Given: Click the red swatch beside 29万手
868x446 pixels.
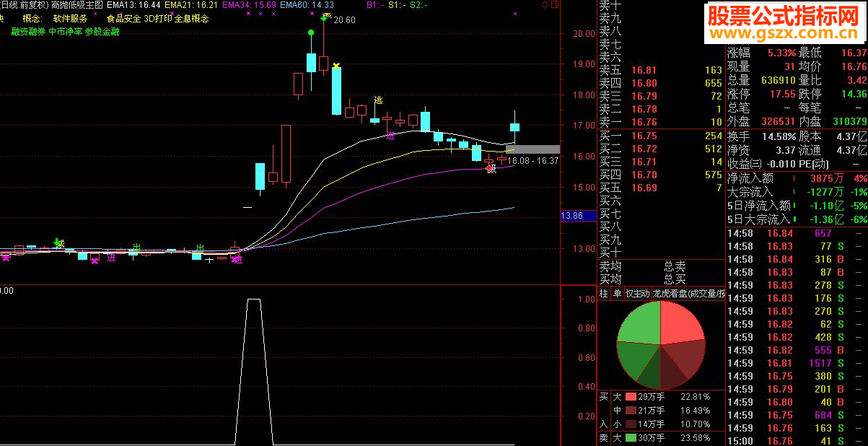Looking at the screenshot, I should (631, 397).
